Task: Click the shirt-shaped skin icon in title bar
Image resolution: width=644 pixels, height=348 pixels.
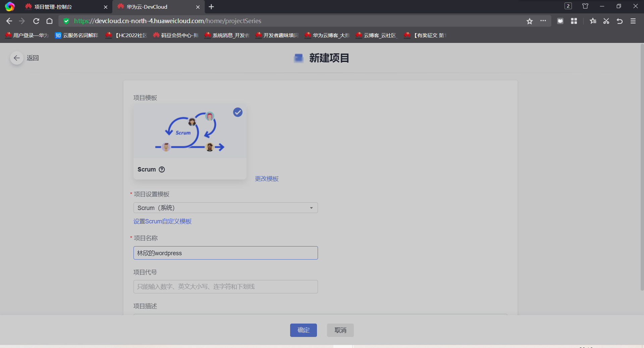Action: pos(585,6)
